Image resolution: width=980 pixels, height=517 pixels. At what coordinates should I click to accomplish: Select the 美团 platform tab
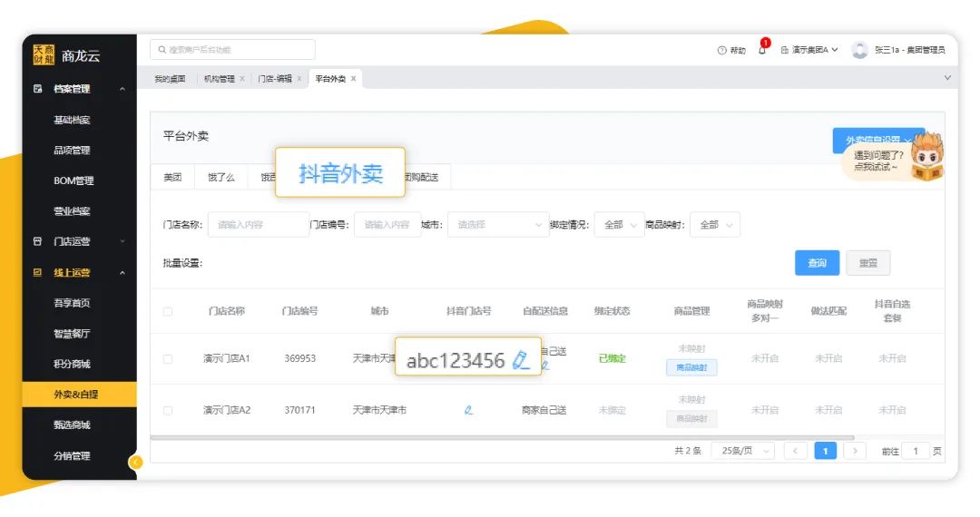click(172, 178)
